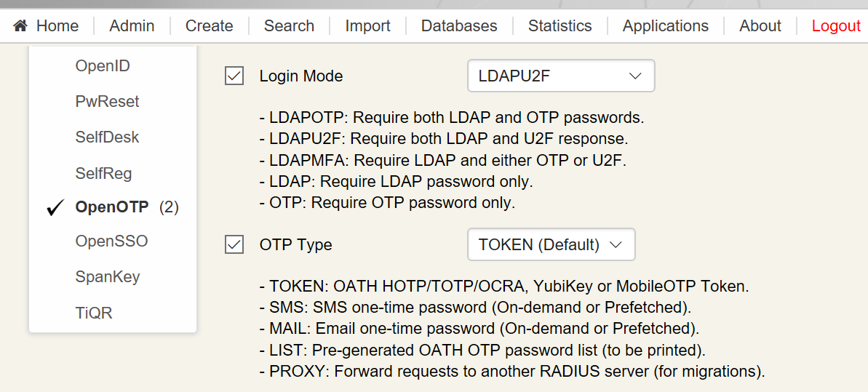Click the Home house icon

coord(20,25)
